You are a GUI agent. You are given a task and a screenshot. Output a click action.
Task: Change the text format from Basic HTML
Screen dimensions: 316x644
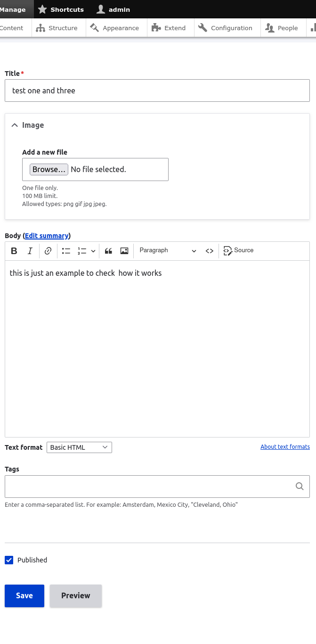click(79, 447)
